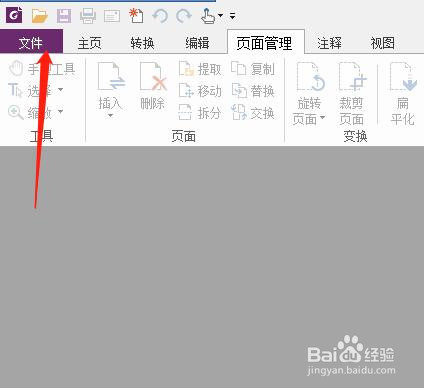424x388 pixels.
Task: Click the 移动 move pages button
Action: pos(200,91)
